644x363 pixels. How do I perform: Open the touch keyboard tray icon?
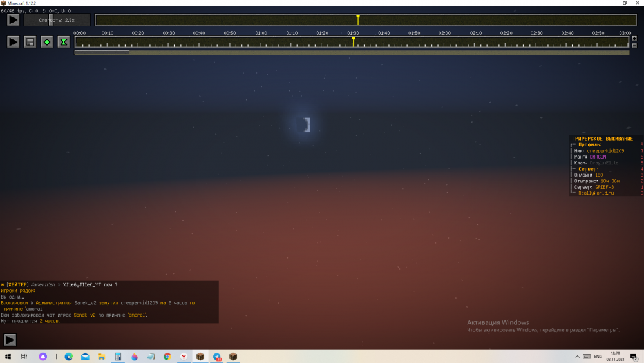587,357
